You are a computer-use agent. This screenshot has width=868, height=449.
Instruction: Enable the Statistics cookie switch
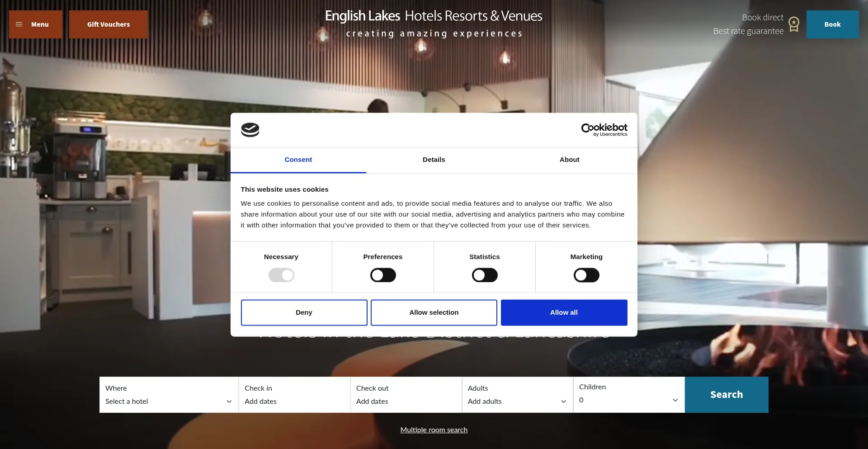pos(485,275)
